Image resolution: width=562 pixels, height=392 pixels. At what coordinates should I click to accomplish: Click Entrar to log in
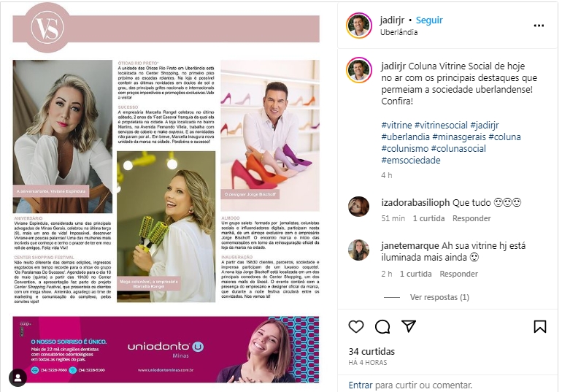[361, 385]
